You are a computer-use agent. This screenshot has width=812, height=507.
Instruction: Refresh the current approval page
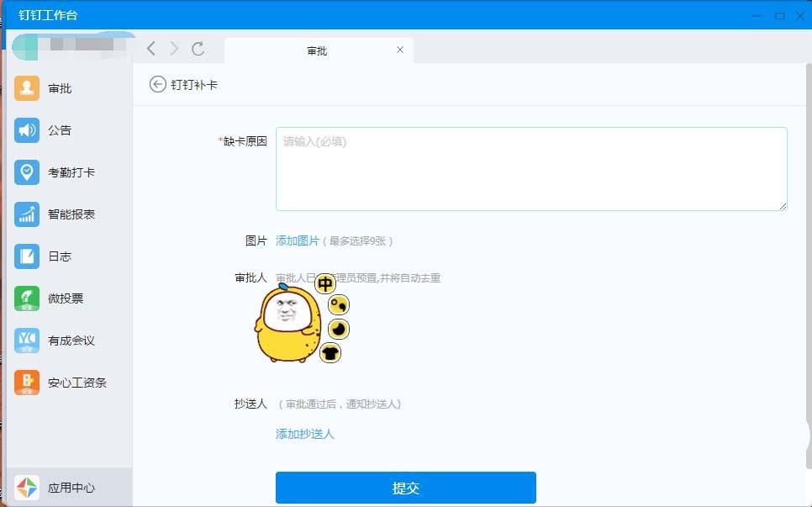(x=199, y=49)
